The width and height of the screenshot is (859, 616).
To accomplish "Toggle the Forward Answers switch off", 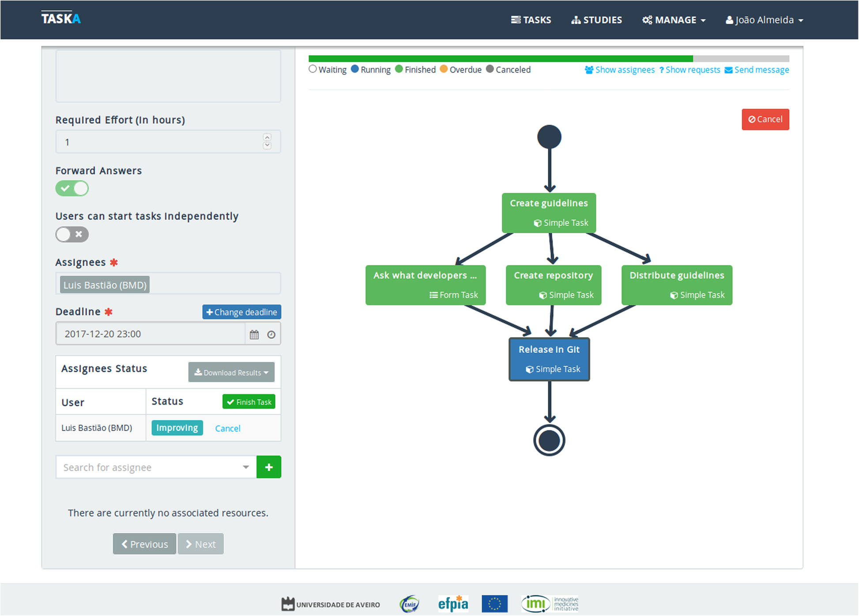I will pyautogui.click(x=72, y=188).
